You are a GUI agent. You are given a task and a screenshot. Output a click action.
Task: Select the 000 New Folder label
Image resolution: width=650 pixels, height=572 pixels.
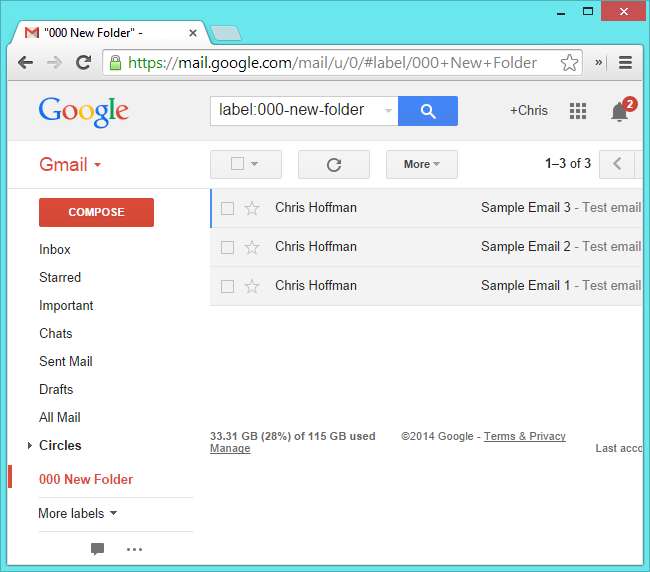point(86,480)
